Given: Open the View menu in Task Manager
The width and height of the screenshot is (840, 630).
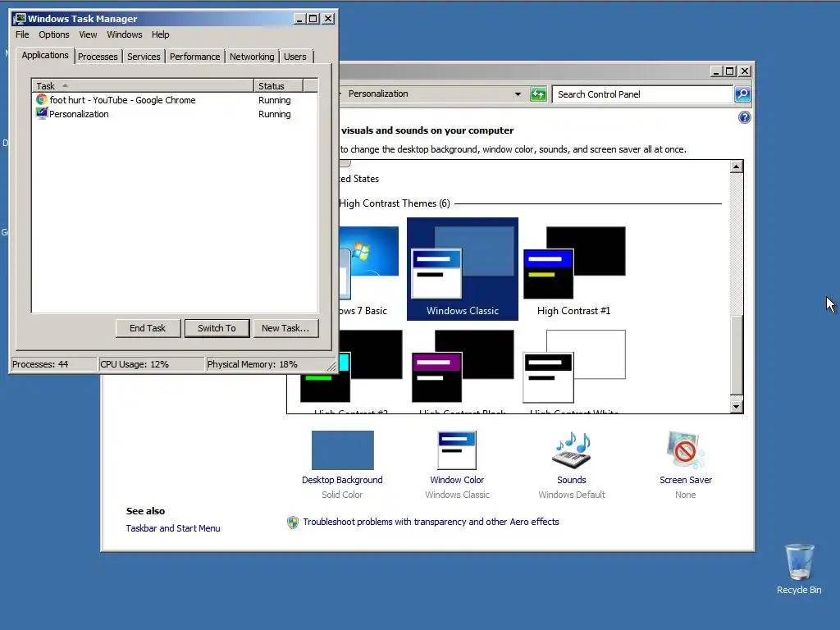Looking at the screenshot, I should point(88,34).
